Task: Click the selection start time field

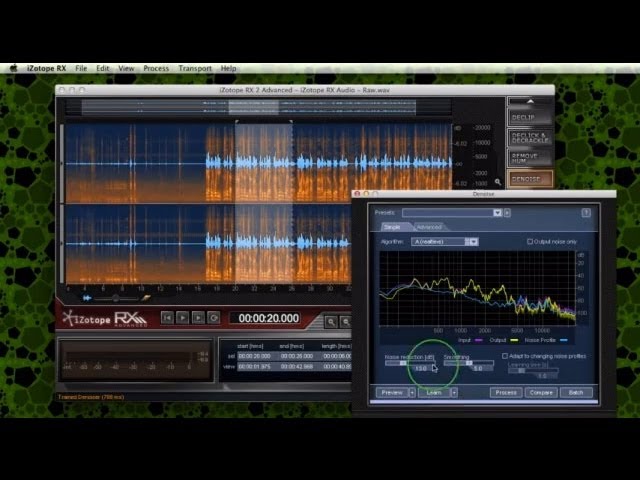Action: pyautogui.click(x=255, y=356)
